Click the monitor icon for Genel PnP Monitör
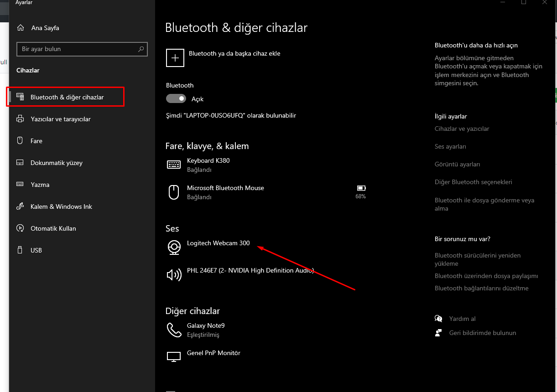This screenshot has height=392, width=557. click(x=174, y=357)
